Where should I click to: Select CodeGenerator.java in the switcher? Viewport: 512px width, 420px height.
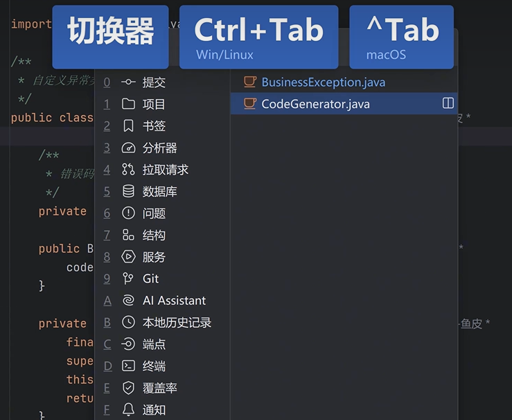pyautogui.click(x=315, y=104)
